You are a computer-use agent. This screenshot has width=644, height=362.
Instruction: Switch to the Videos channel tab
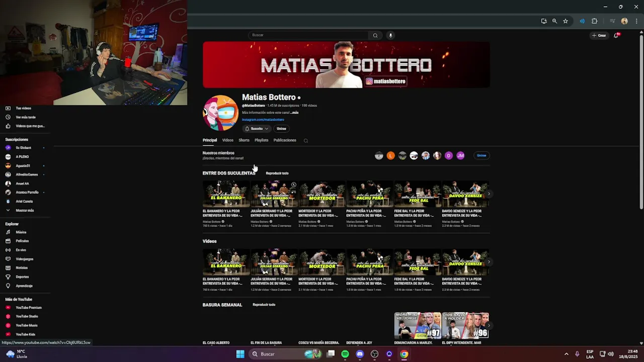[228, 140]
